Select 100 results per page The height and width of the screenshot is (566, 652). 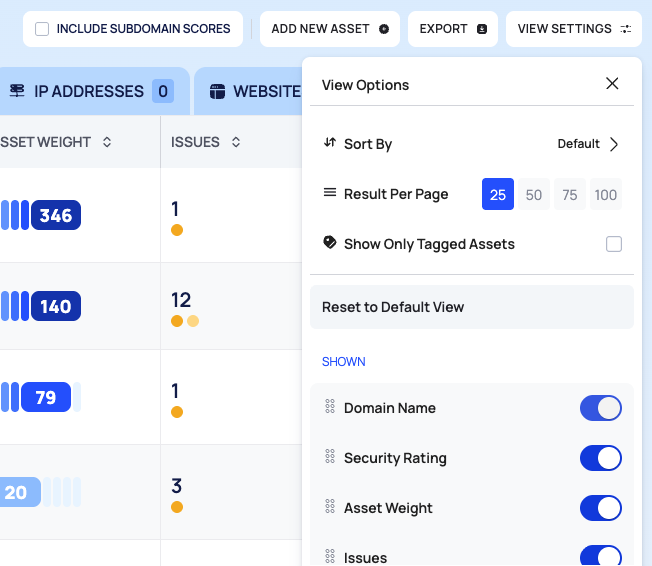[x=605, y=194]
